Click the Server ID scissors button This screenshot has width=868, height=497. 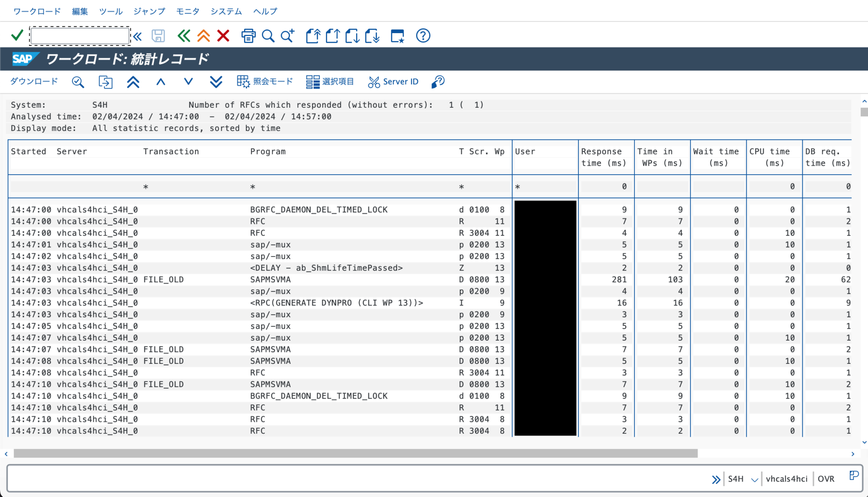[x=393, y=81]
